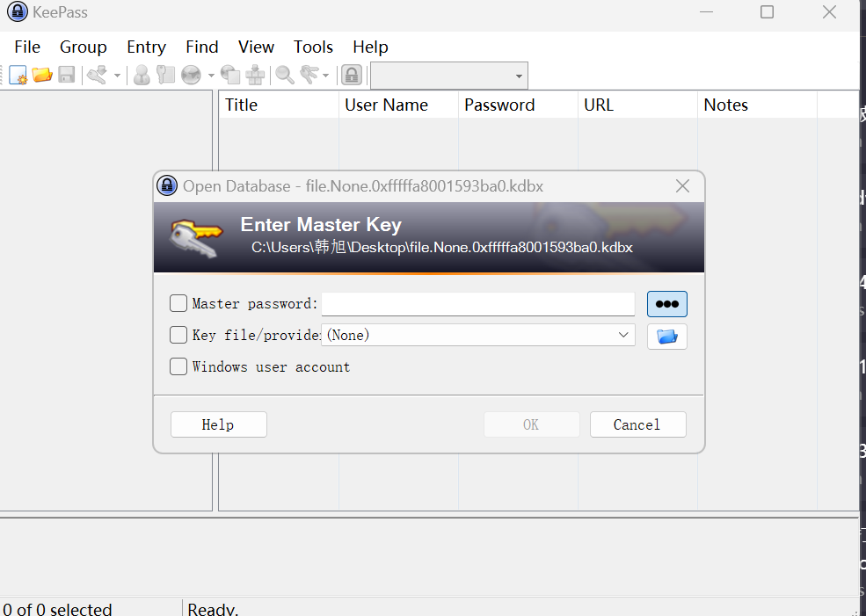Viewport: 866px width, 616px height.
Task: Click the Help button in dialog
Action: [218, 424]
